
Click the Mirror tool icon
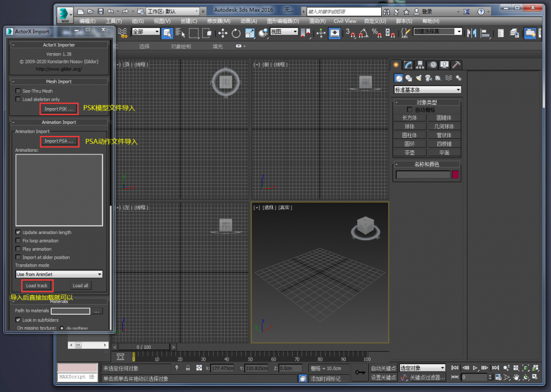coord(471,34)
